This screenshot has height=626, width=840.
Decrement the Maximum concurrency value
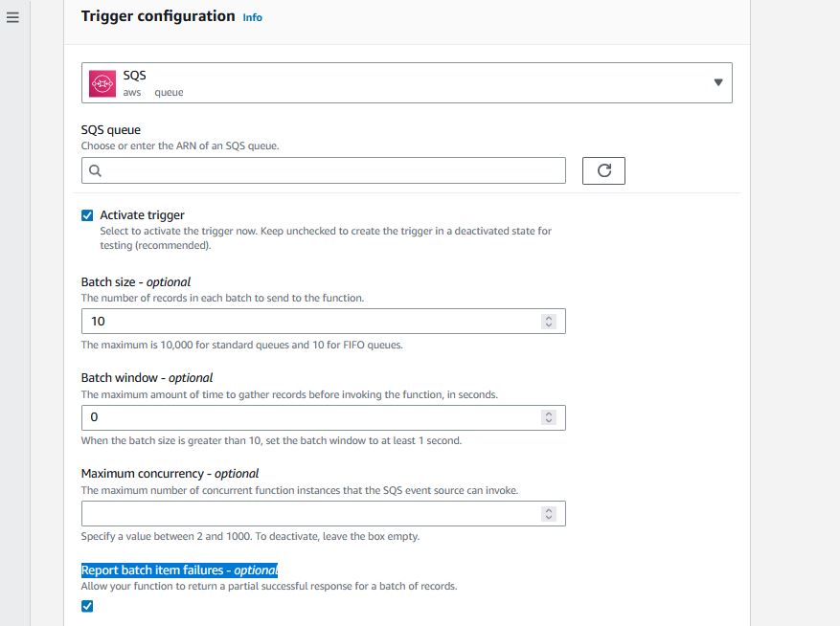548,517
